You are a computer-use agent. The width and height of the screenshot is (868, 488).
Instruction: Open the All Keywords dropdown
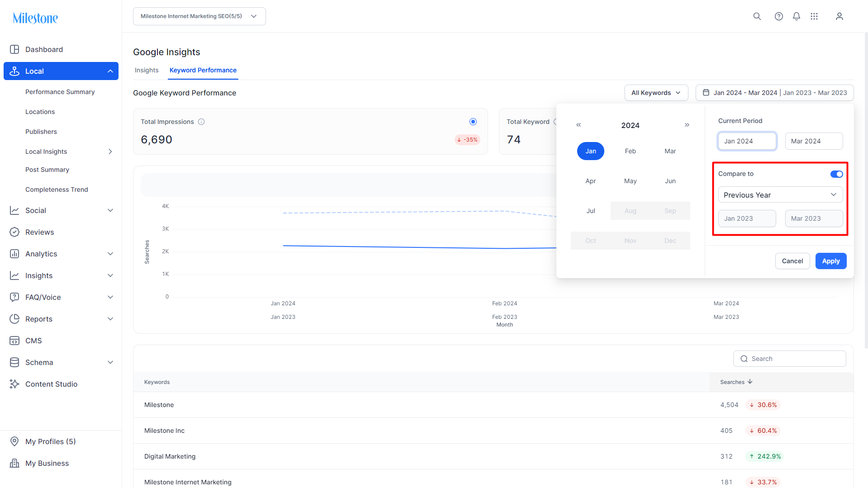[656, 93]
